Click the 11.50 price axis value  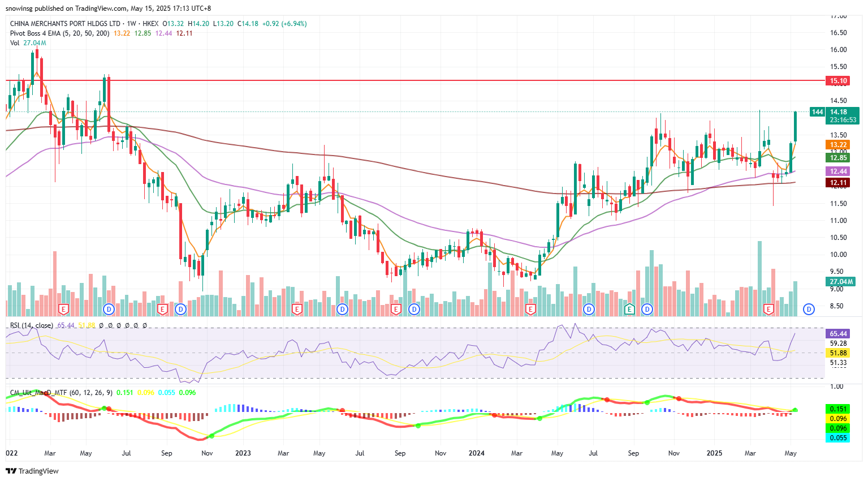(838, 204)
